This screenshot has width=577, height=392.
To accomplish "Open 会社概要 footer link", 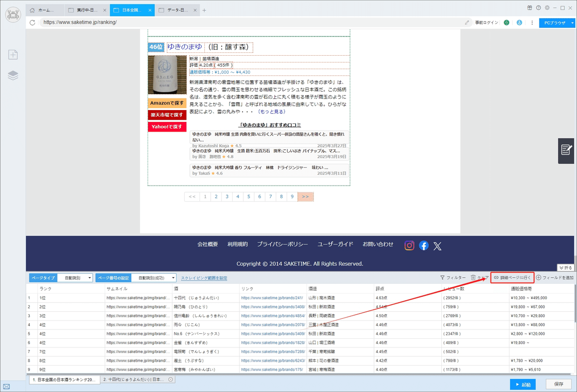I will point(208,244).
